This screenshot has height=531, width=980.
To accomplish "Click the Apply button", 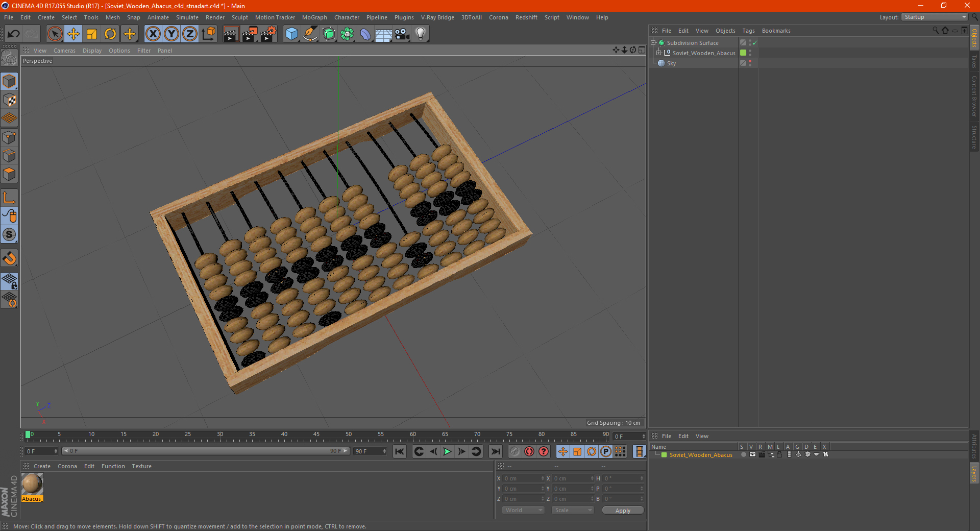I will [623, 511].
